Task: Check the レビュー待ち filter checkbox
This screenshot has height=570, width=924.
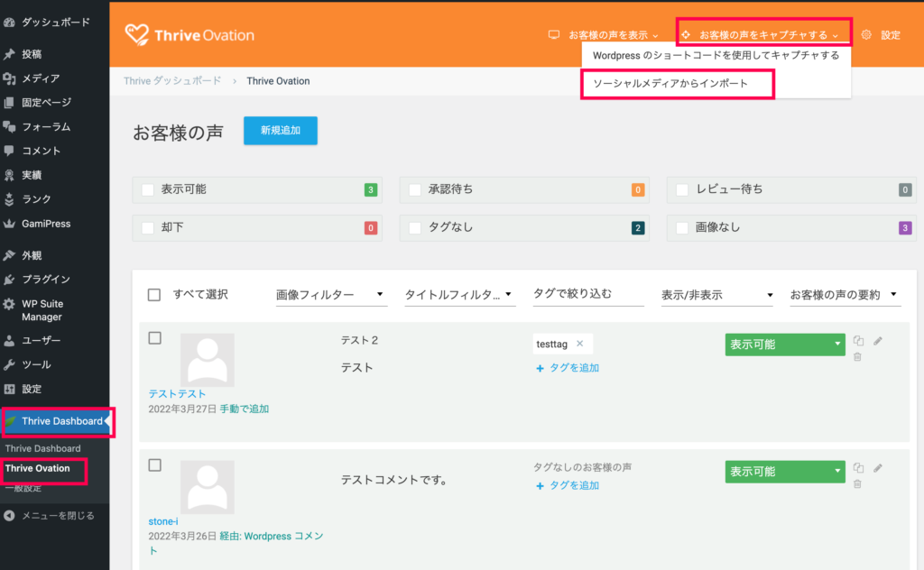Action: coord(682,189)
